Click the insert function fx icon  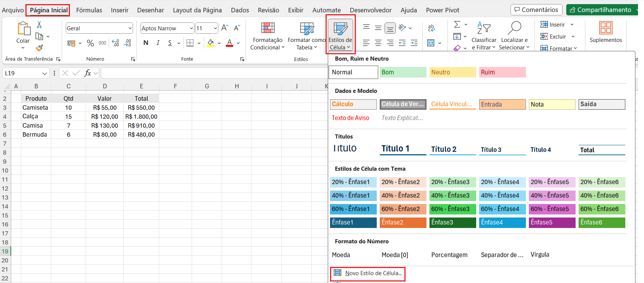87,73
